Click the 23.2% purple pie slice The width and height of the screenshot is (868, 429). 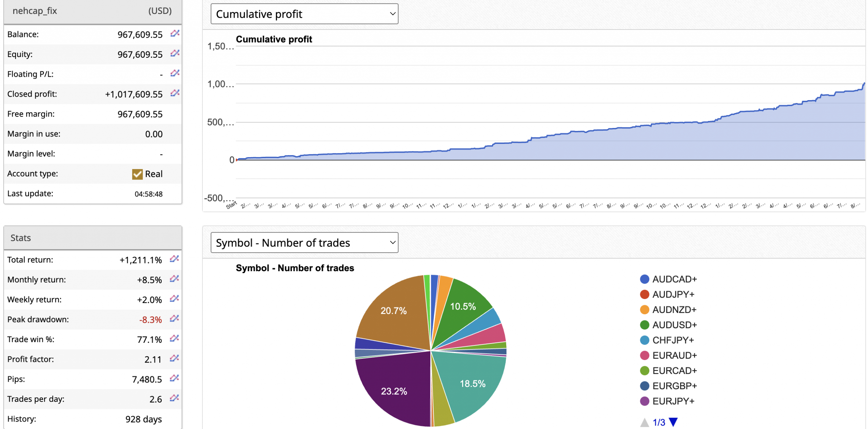[x=393, y=391]
